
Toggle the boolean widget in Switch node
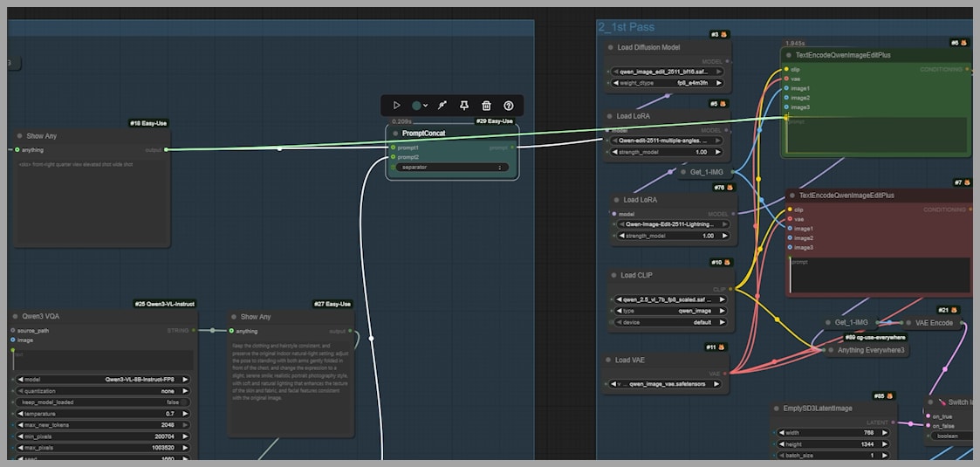point(951,436)
